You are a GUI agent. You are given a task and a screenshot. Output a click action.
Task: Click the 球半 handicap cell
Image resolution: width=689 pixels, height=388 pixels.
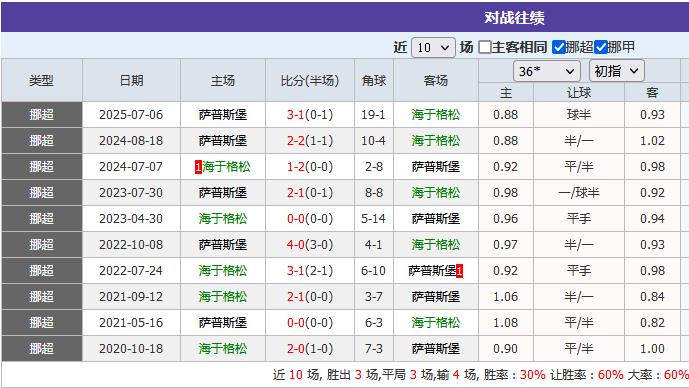click(579, 115)
